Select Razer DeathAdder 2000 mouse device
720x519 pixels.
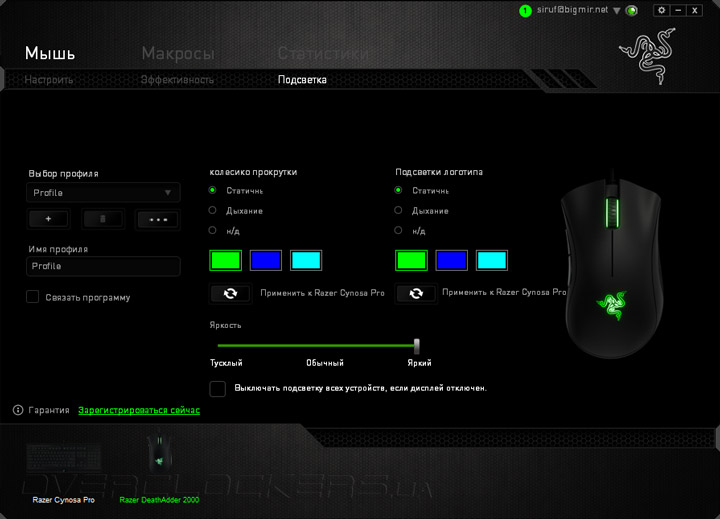pos(159,468)
